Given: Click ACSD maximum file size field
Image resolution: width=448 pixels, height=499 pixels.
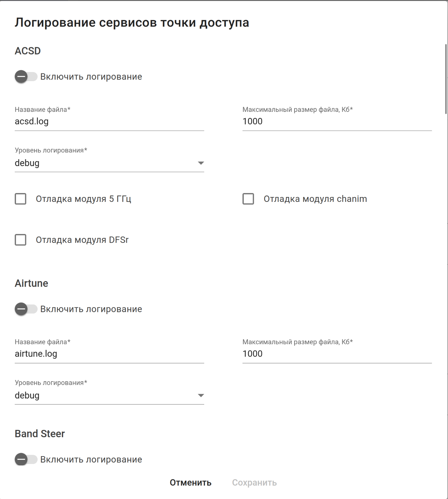Looking at the screenshot, I should (337, 121).
